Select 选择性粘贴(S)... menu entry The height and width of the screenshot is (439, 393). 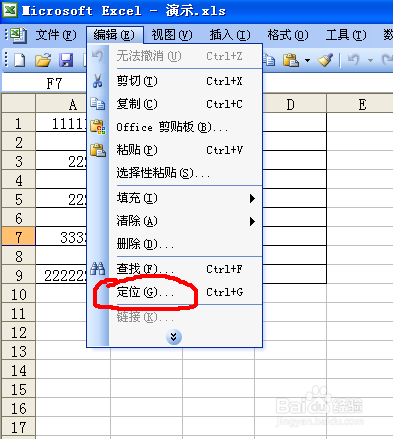click(186, 173)
